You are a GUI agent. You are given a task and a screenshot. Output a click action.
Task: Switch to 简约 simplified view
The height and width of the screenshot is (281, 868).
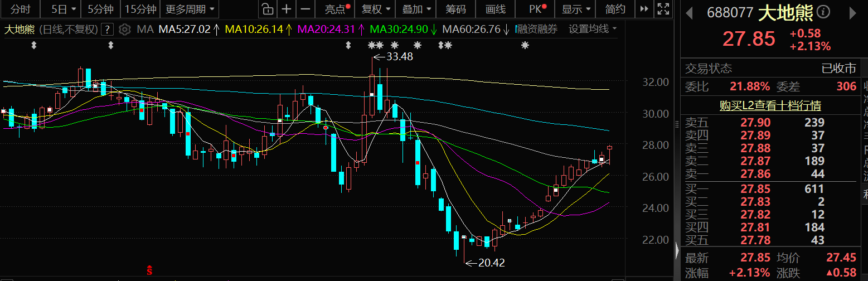[615, 9]
